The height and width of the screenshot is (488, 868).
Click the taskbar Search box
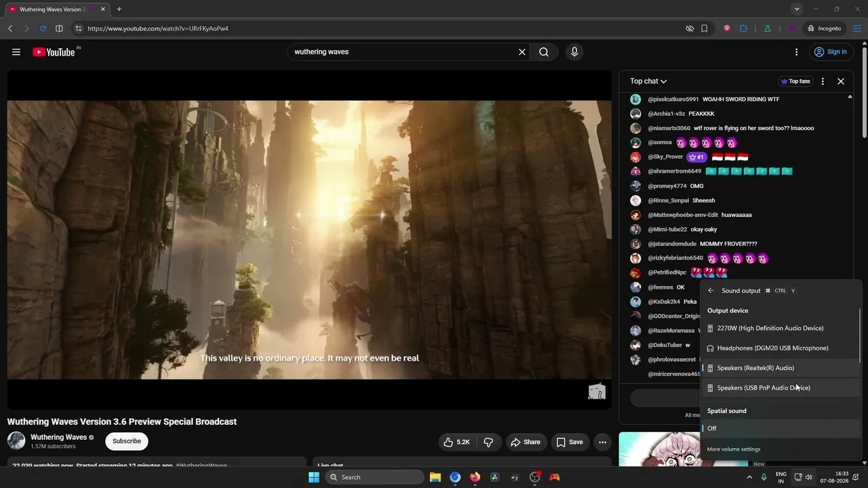click(374, 477)
